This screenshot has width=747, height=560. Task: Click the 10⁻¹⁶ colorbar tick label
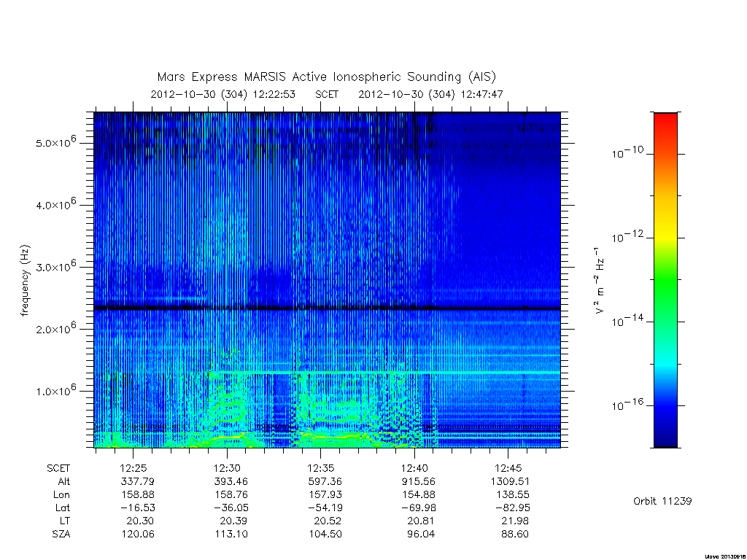(x=627, y=405)
